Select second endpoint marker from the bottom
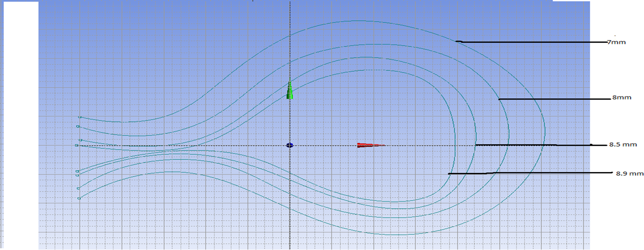This screenshot has width=644, height=250. click(78, 188)
